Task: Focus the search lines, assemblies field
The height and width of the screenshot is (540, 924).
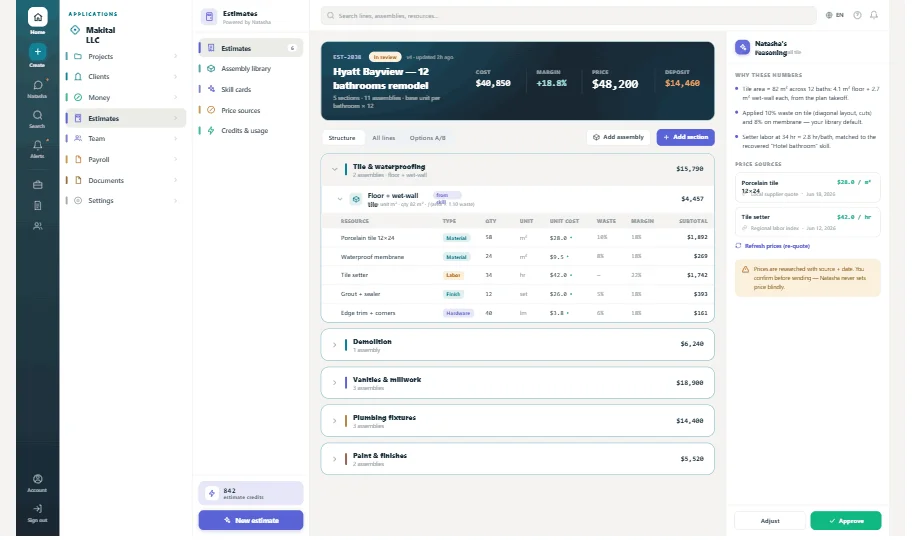Action: point(569,15)
